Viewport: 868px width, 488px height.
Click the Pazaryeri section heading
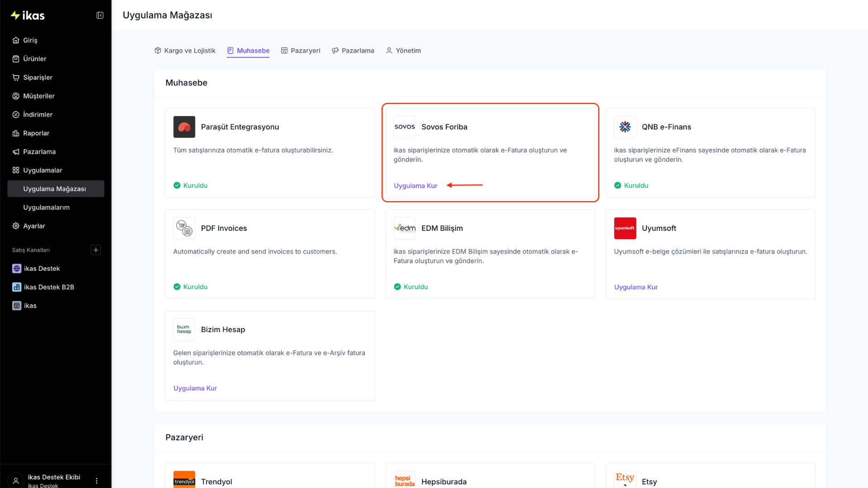point(184,437)
